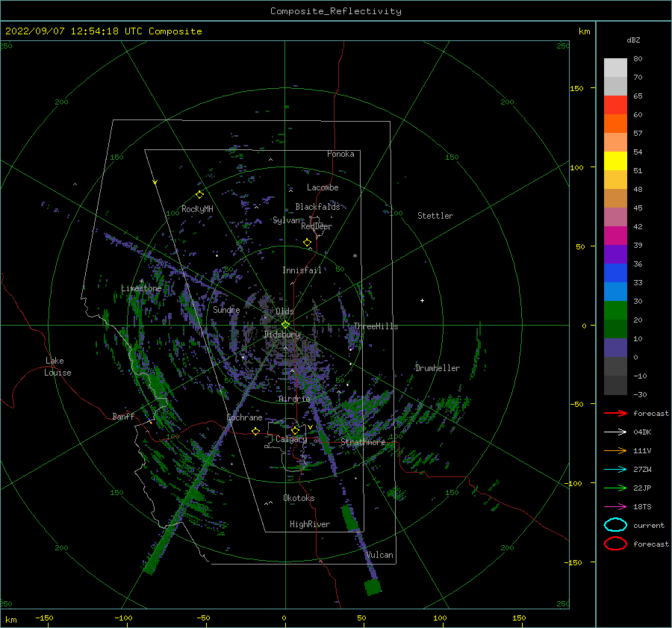Click the 04DK legend label
The width and height of the screenshot is (672, 628).
[642, 432]
